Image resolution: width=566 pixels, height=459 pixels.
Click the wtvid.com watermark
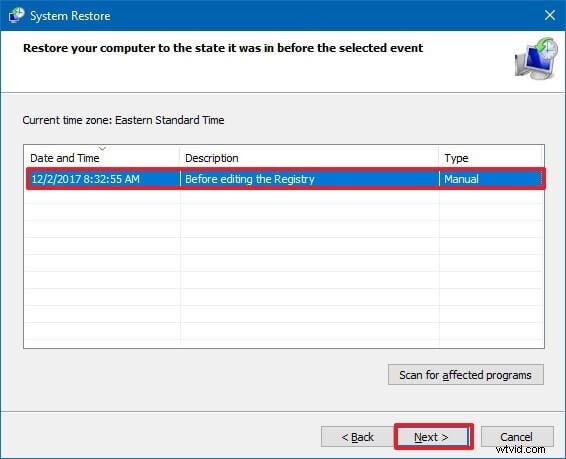click(x=520, y=449)
